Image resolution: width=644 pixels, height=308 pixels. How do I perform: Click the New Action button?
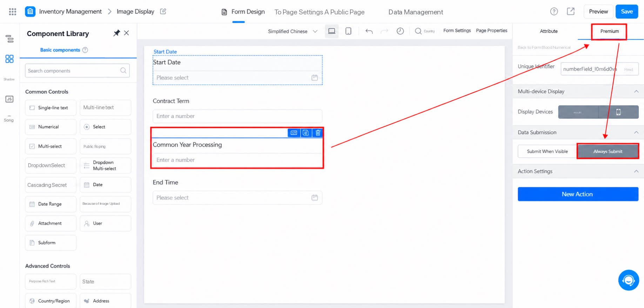578,194
